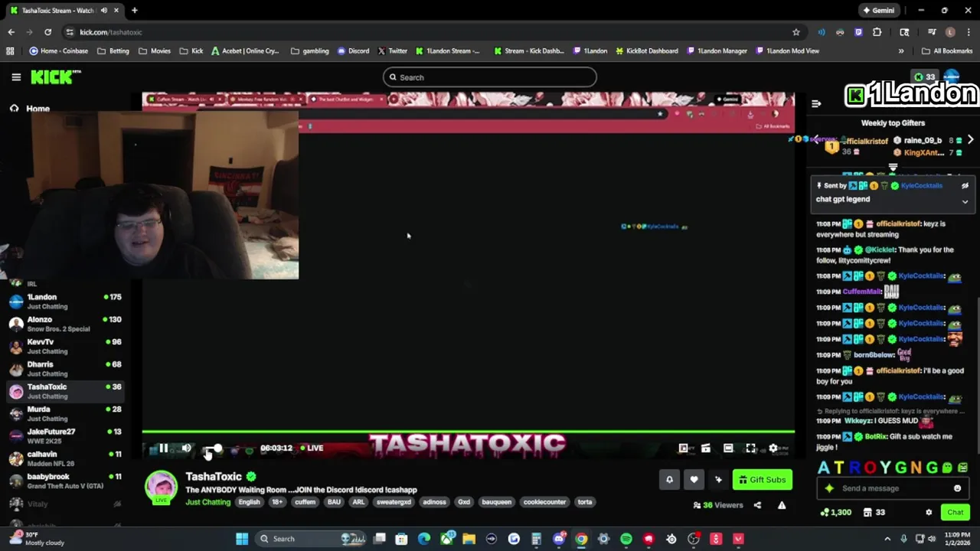Open baabybrook channel in sidebar

point(66,481)
